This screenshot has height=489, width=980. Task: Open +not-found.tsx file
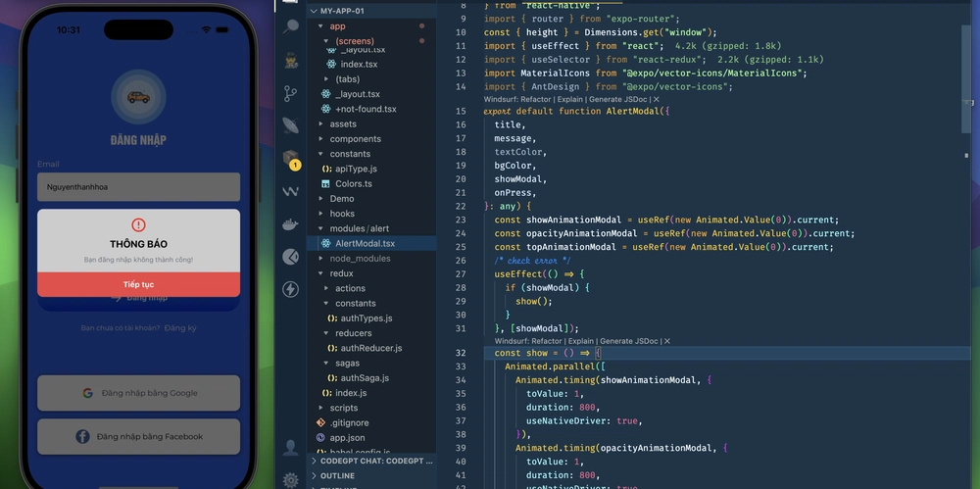[x=366, y=110]
